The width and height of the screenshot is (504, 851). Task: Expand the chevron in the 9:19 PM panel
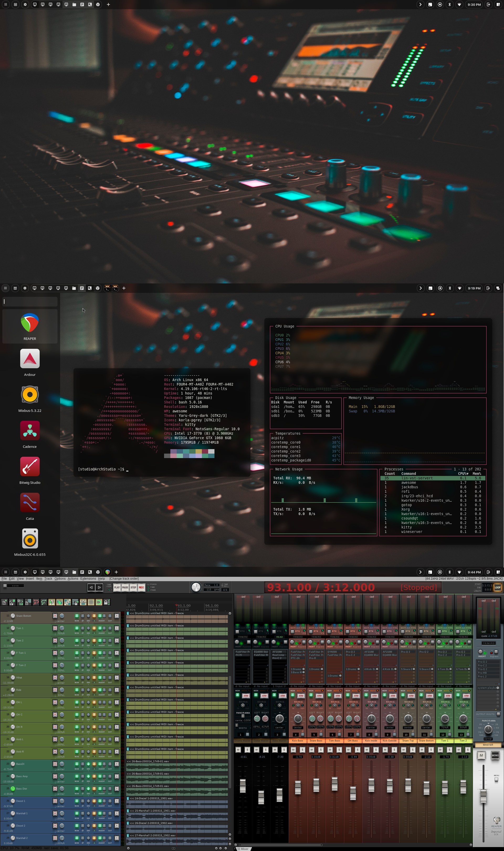tap(421, 288)
